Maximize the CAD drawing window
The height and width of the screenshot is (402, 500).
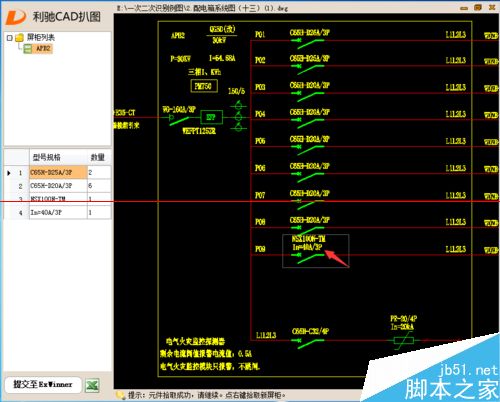478,7
